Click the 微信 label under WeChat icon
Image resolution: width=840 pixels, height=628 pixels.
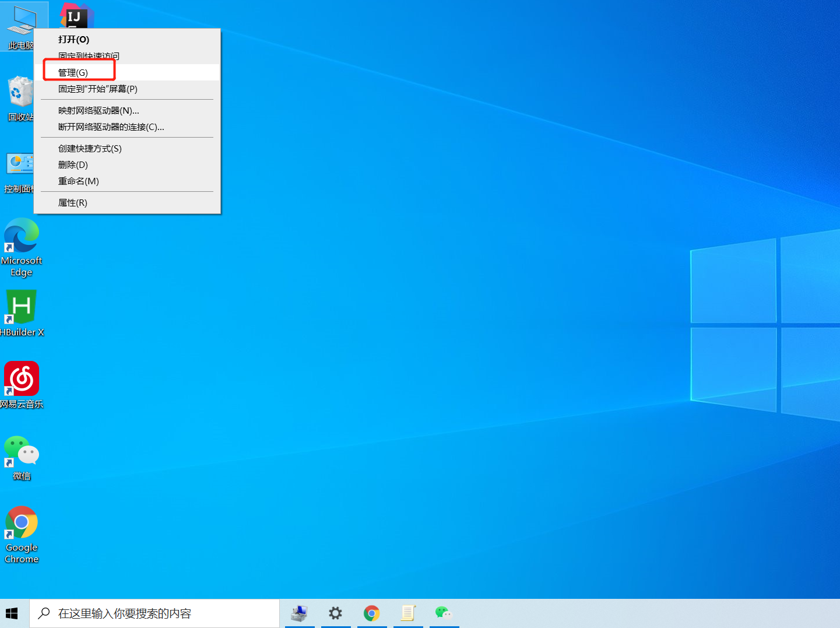click(x=22, y=476)
